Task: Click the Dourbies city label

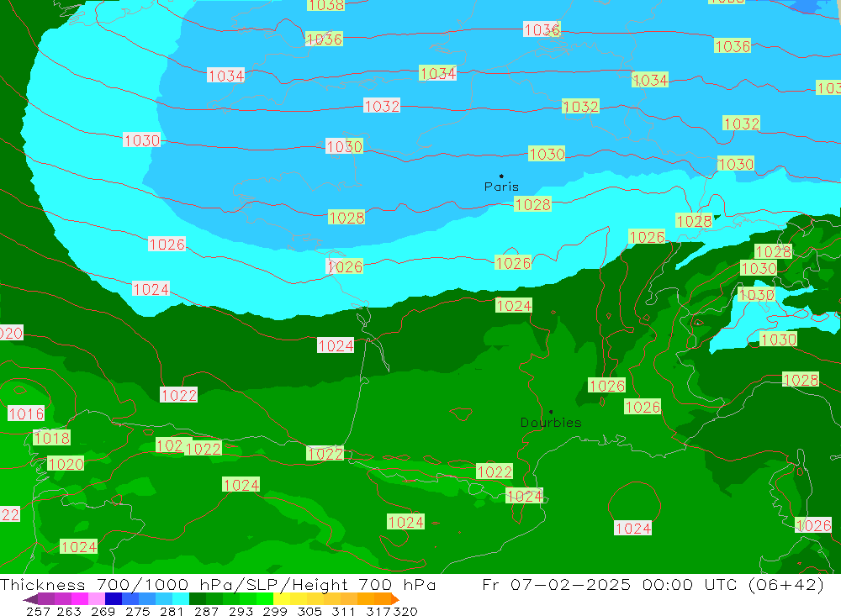Action: tap(551, 423)
